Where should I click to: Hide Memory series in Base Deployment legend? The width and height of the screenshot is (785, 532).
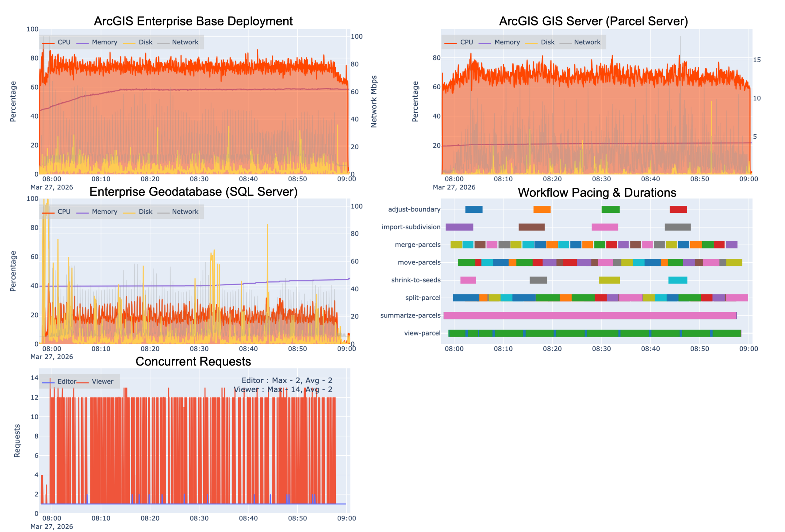coord(104,42)
